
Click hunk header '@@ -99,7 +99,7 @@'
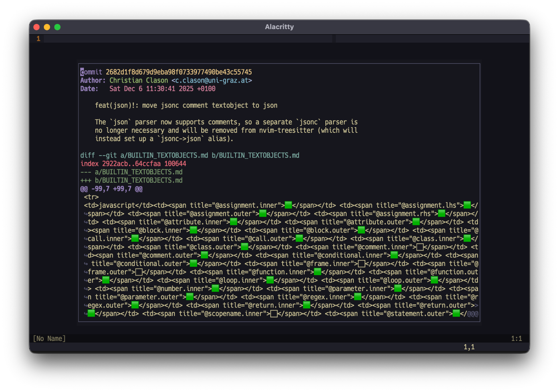[x=111, y=189]
